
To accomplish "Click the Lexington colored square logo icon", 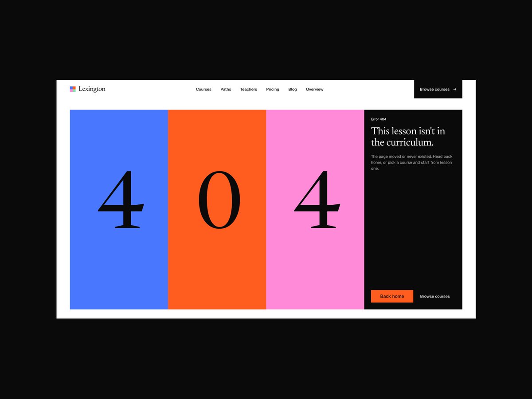I will tap(73, 89).
